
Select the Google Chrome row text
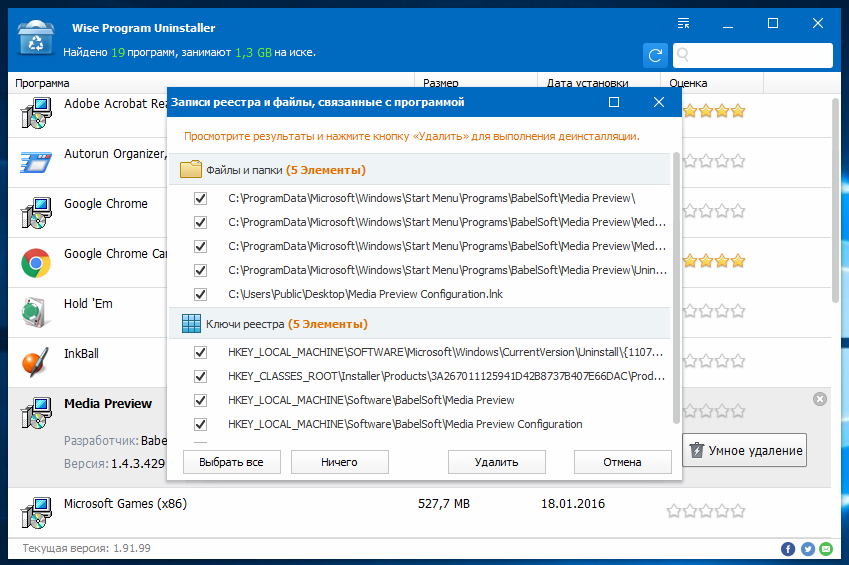[x=106, y=204]
